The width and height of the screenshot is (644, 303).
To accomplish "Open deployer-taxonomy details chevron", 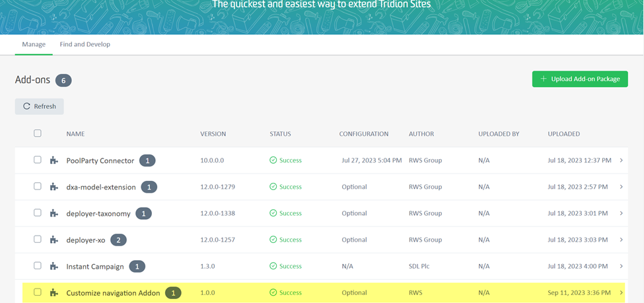I will click(621, 213).
